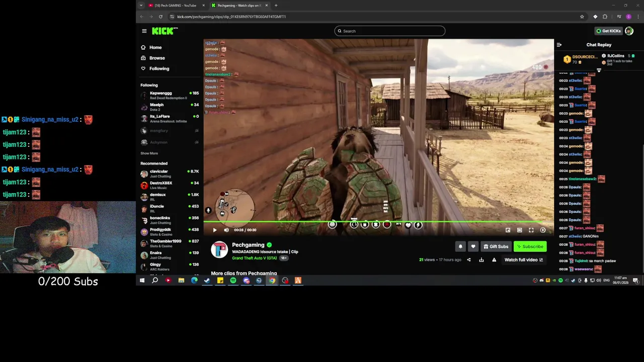Open the taskbar clock and date

[620, 281]
